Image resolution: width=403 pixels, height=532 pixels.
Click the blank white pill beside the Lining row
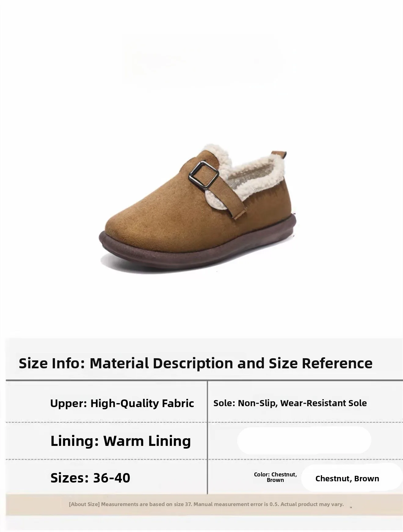tap(304, 440)
